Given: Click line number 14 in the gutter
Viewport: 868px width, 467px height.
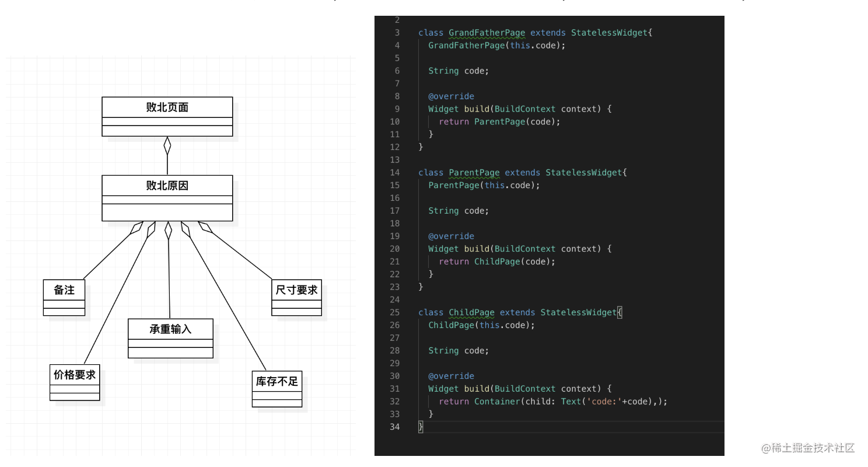Looking at the screenshot, I should click(395, 173).
